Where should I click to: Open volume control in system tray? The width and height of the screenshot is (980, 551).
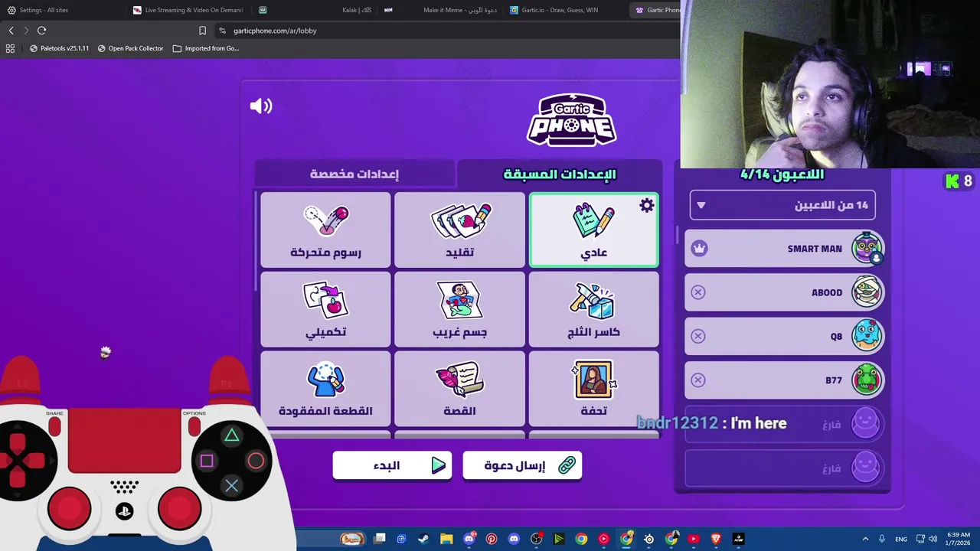(933, 539)
